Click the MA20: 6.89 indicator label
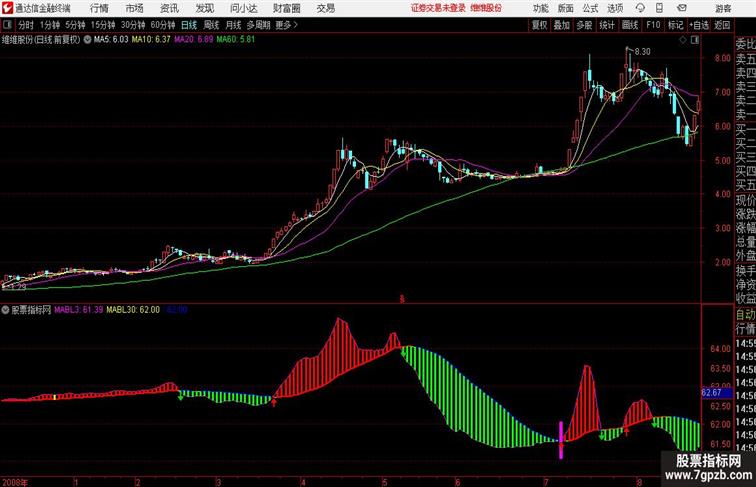 [193, 40]
